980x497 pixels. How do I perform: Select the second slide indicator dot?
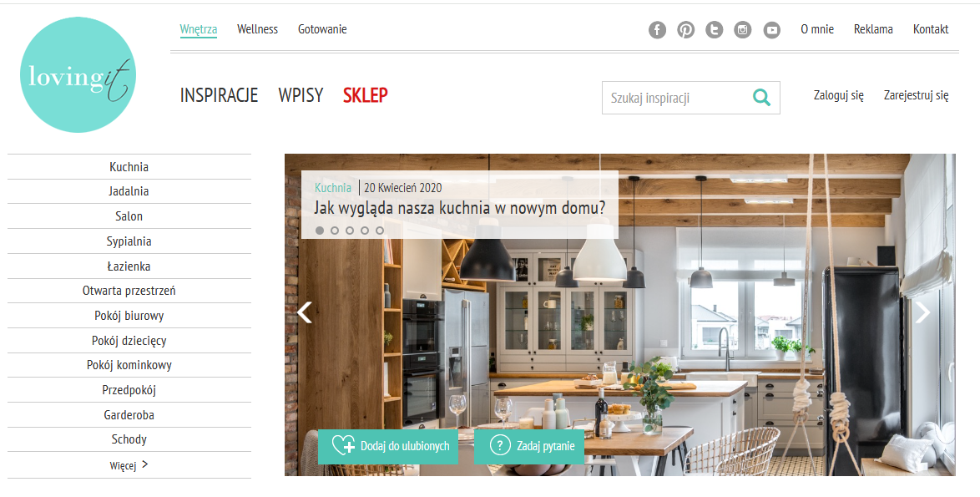click(x=335, y=231)
